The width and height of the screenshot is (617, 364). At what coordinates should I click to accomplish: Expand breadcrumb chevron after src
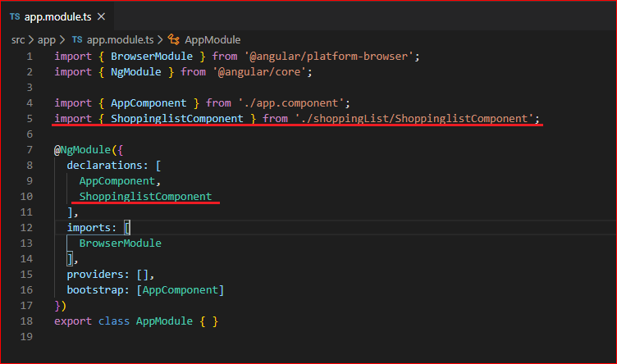coord(31,39)
